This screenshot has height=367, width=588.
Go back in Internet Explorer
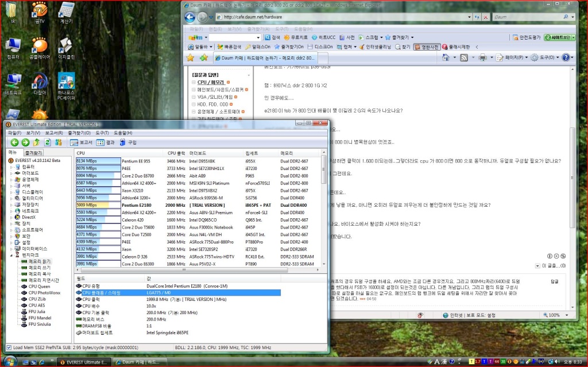click(x=189, y=17)
